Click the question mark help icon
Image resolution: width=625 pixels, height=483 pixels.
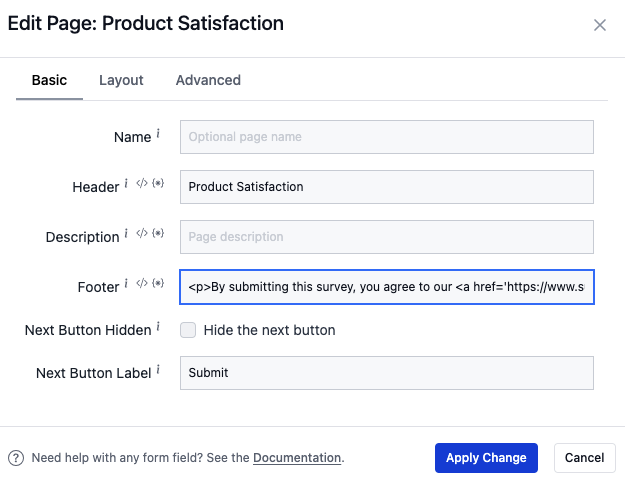[16, 458]
